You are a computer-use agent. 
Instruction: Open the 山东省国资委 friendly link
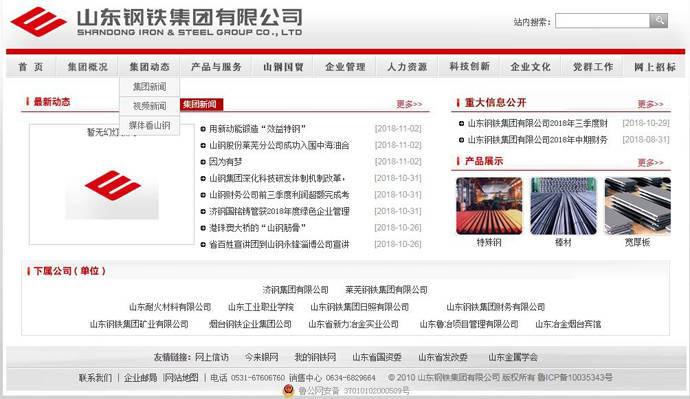point(377,357)
